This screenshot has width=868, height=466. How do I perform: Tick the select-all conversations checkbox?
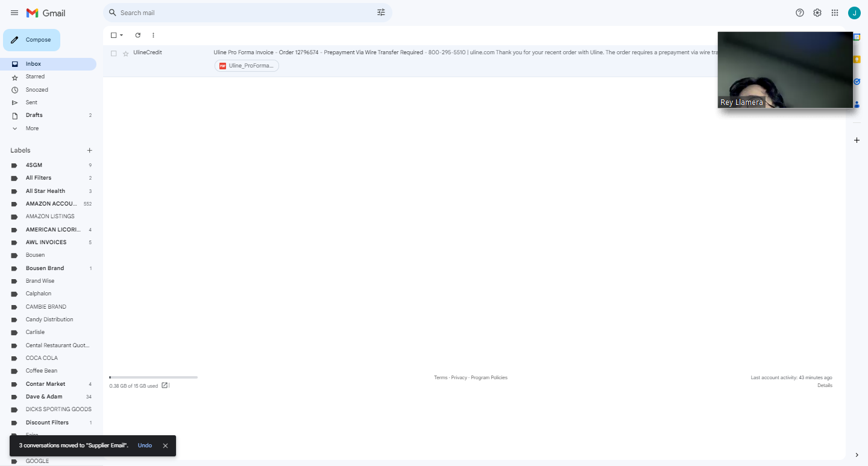(113, 35)
